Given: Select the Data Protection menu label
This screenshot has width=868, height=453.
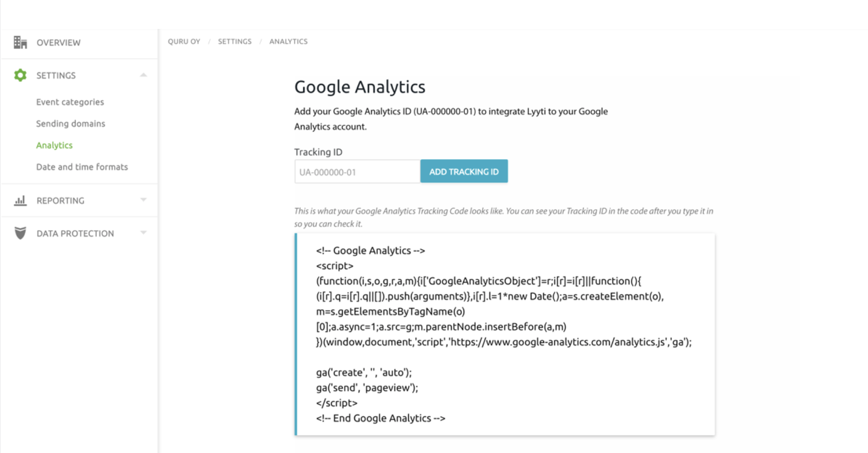Looking at the screenshot, I should click(x=75, y=234).
